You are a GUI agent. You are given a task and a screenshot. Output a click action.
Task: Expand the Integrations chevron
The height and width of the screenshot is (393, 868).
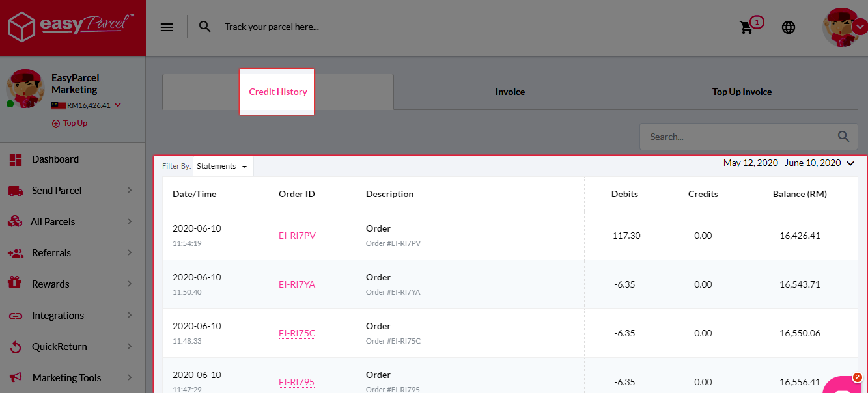130,315
